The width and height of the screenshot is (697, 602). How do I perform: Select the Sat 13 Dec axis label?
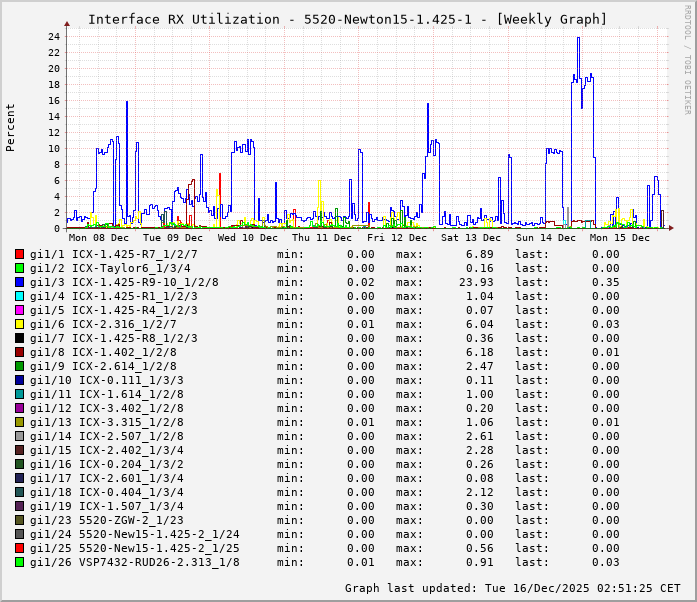[x=471, y=238]
